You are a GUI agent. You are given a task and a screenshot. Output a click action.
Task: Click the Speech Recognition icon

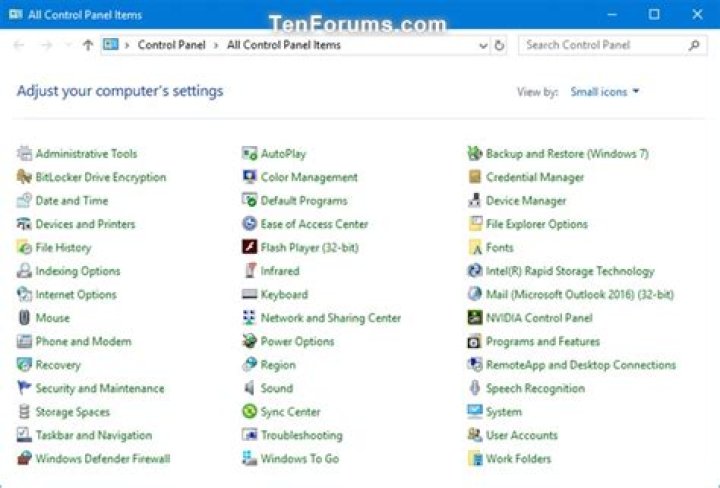[x=474, y=387]
